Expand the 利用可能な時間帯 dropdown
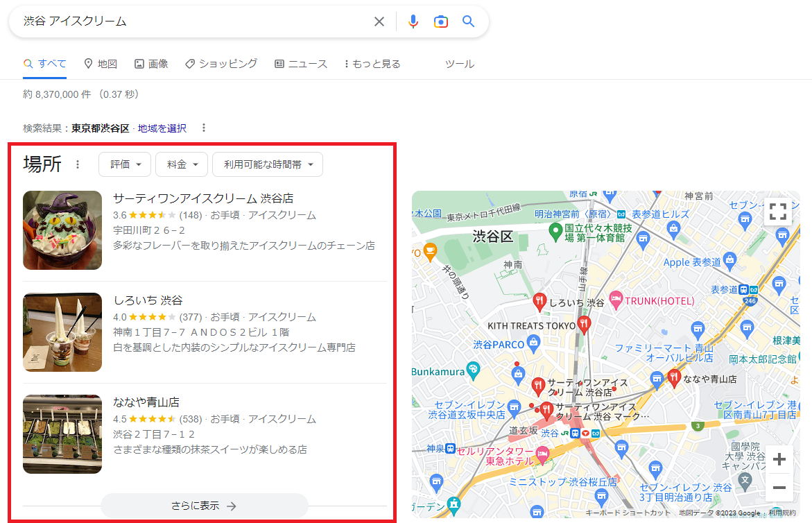812x523 pixels. coord(268,164)
